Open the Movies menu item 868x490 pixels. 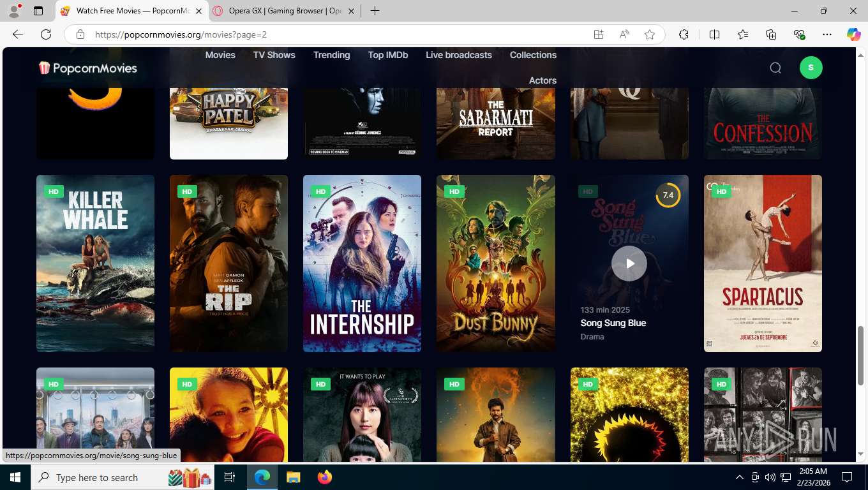click(220, 55)
